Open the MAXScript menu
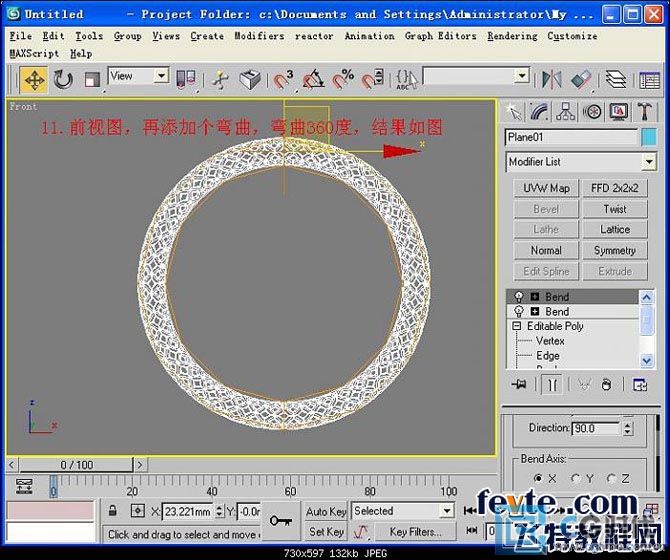The image size is (670, 560). coord(34,54)
